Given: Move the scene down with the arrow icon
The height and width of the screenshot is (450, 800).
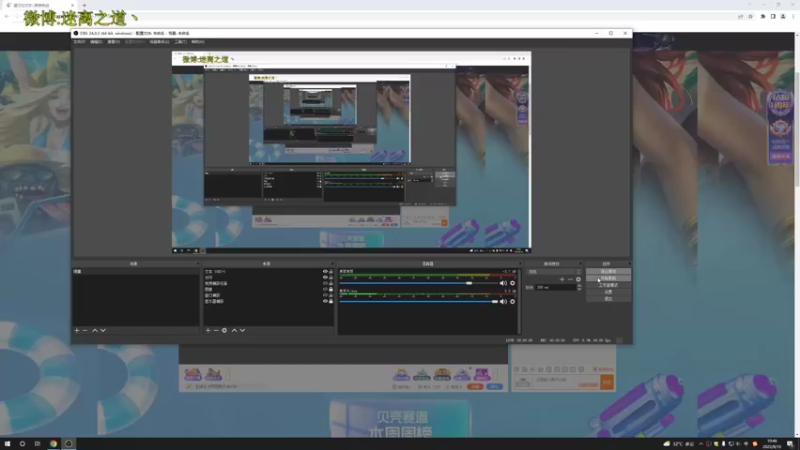Looking at the screenshot, I should (x=103, y=331).
